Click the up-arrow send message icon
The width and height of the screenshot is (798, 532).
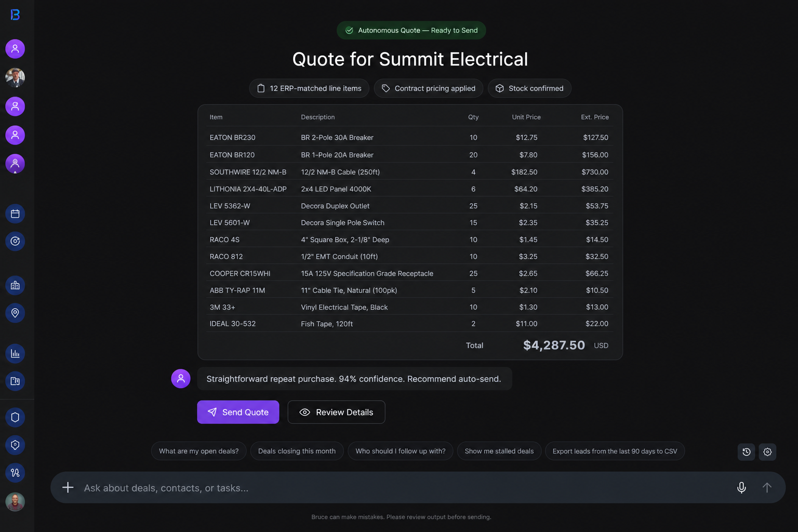click(x=767, y=487)
